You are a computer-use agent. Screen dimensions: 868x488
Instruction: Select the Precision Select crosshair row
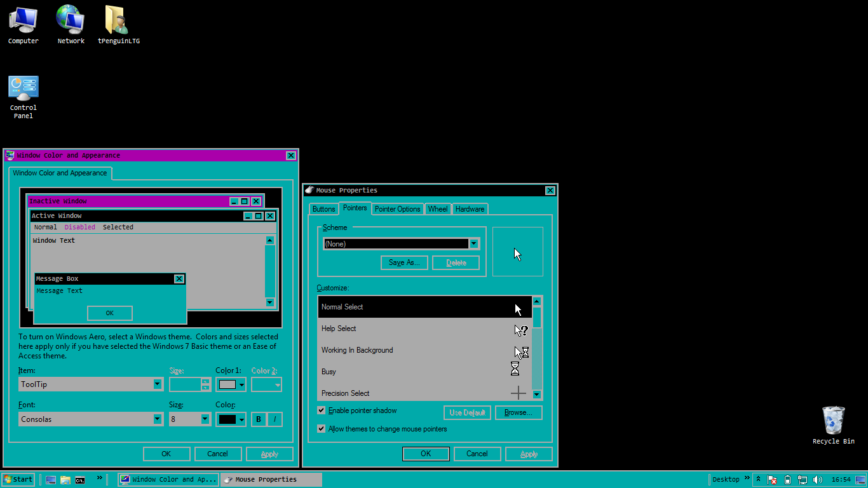pos(424,392)
